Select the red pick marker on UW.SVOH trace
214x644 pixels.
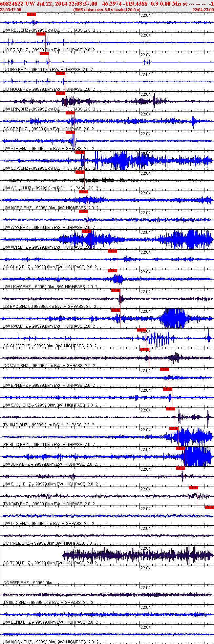168,389
